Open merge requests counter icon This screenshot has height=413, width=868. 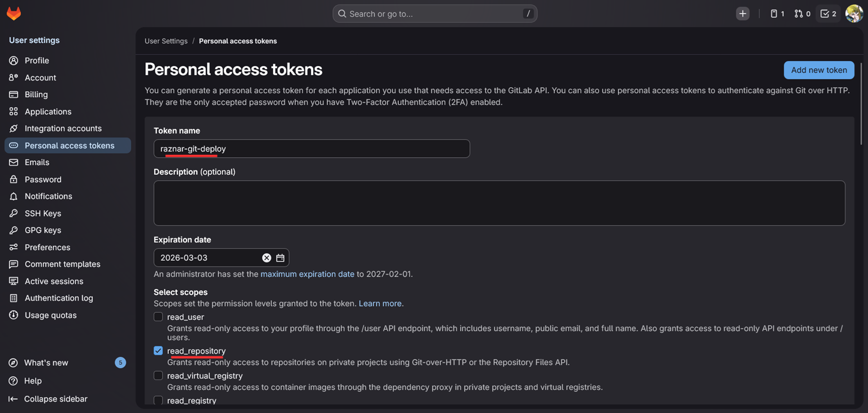pyautogui.click(x=802, y=14)
